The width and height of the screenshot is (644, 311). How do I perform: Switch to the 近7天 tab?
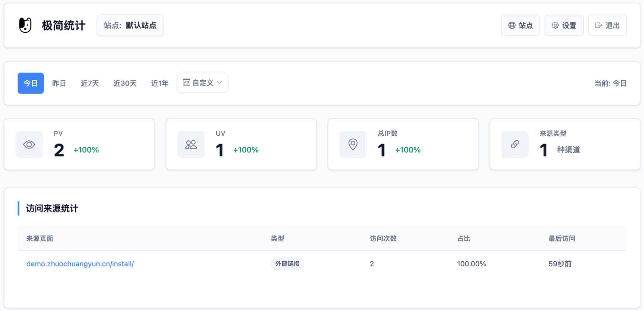coord(90,83)
